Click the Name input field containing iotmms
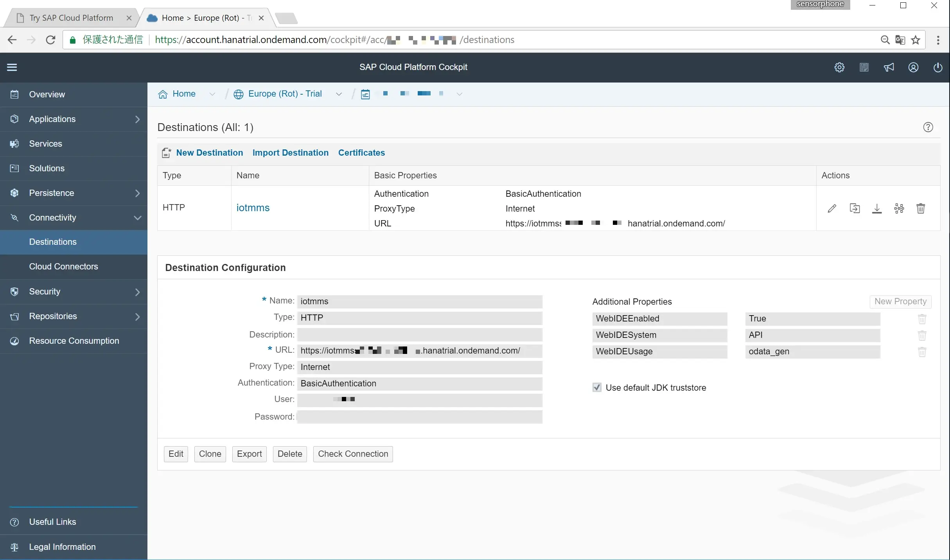950x560 pixels. point(420,302)
